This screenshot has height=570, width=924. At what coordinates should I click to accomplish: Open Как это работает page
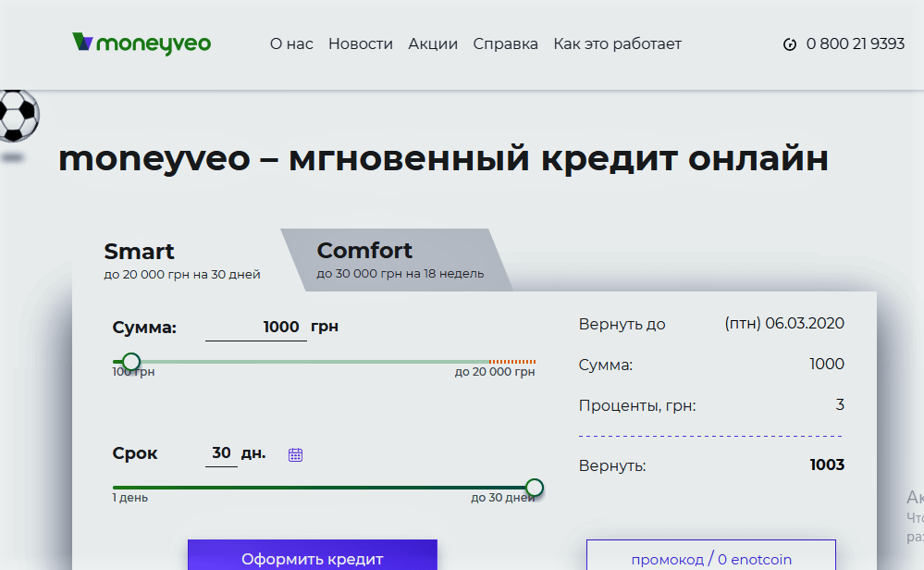[617, 43]
